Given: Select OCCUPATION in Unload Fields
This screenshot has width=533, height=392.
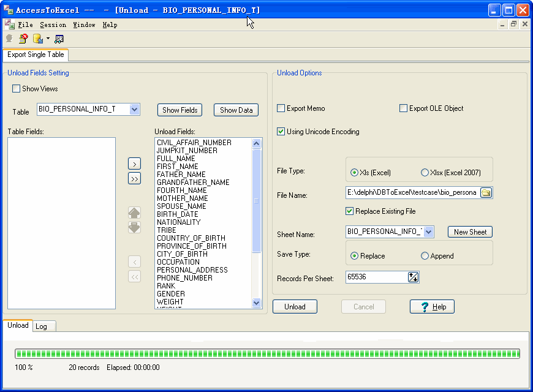Looking at the screenshot, I should click(178, 262).
